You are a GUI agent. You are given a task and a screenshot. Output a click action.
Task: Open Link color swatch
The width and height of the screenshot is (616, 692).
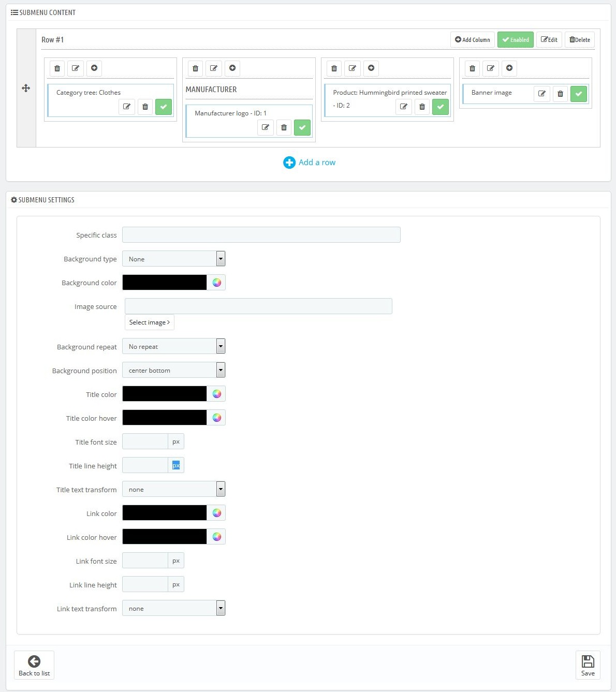point(165,513)
